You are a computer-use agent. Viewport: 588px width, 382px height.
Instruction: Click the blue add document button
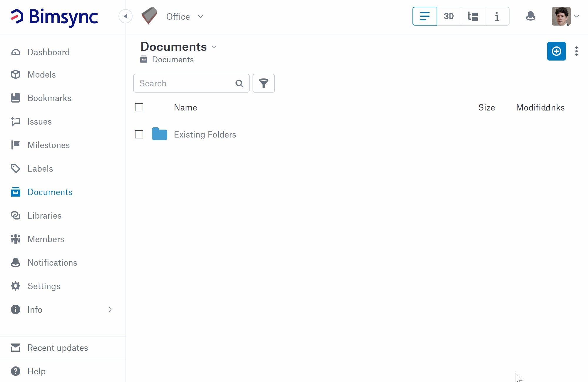[556, 51]
